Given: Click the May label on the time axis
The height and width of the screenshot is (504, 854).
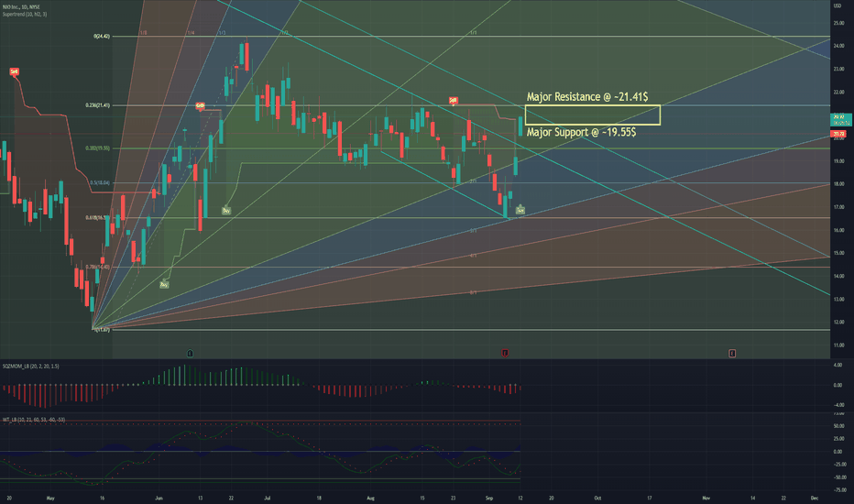Looking at the screenshot, I should point(50,498).
